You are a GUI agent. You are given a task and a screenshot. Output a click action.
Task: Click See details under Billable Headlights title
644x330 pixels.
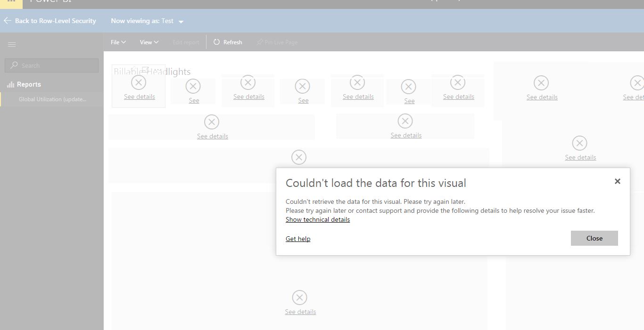click(x=140, y=97)
